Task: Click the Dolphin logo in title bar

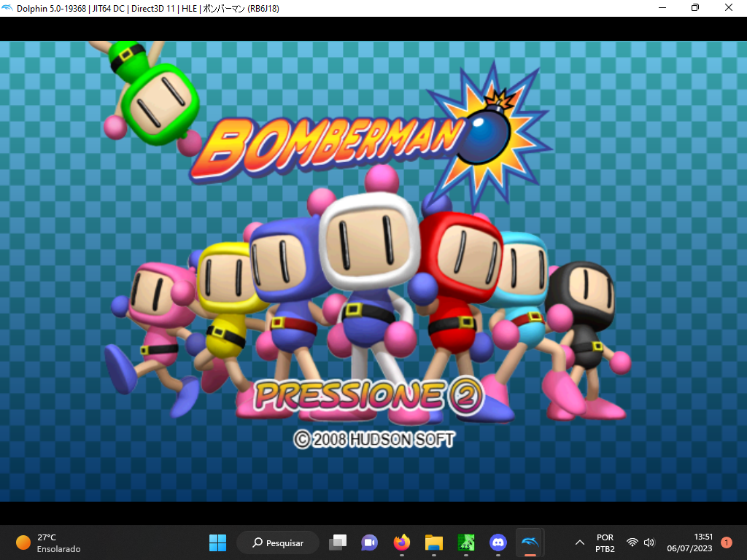Action: click(x=7, y=8)
